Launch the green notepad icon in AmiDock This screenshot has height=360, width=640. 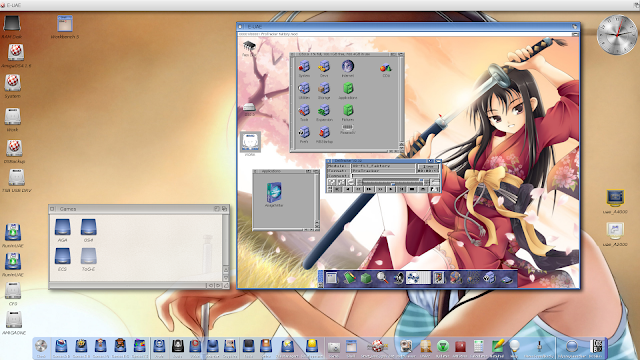click(349, 278)
